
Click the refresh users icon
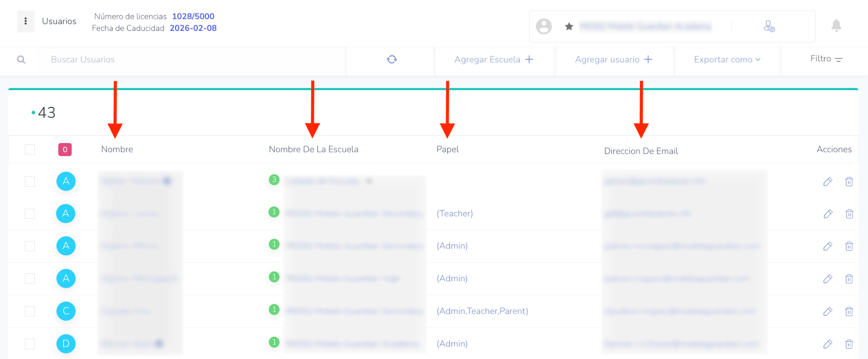click(x=392, y=59)
